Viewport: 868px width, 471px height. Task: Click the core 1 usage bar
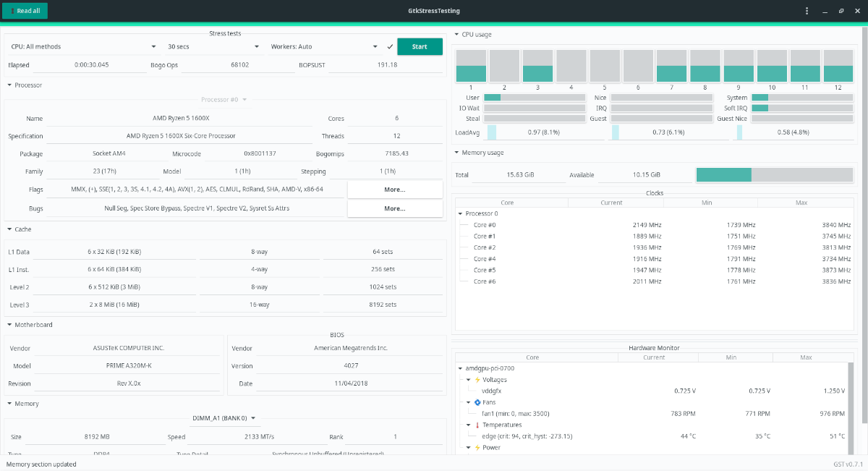click(x=471, y=66)
